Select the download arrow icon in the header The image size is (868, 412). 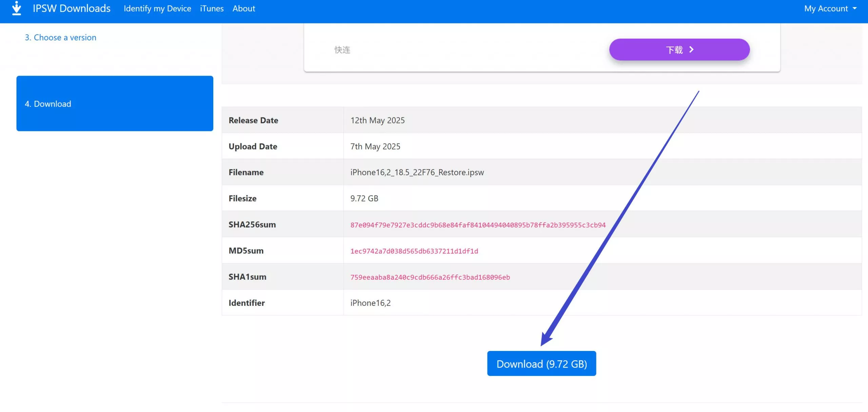pos(16,9)
